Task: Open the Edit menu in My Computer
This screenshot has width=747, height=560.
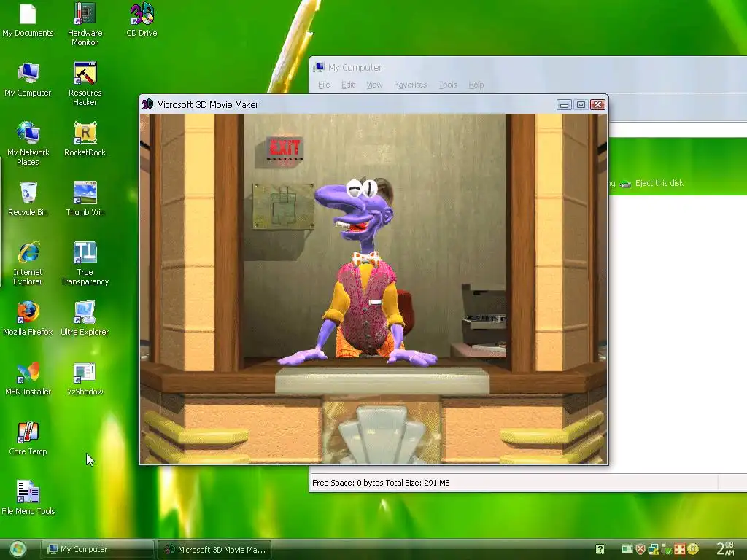Action: [x=348, y=85]
